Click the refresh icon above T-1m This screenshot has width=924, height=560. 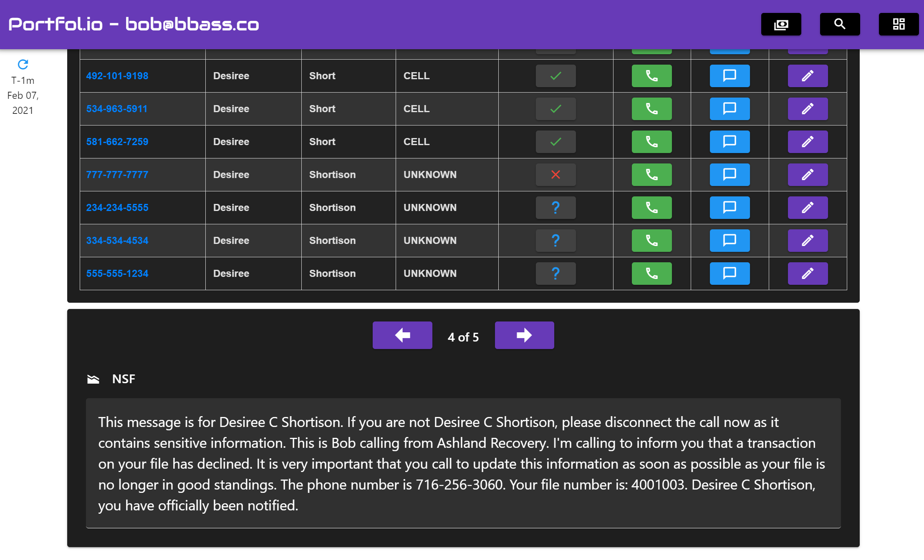23,64
